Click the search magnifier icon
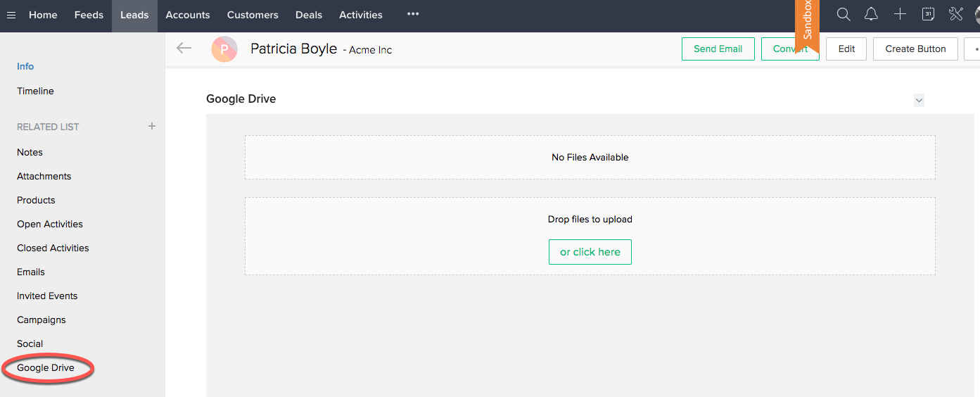Viewport: 980px width, 397px height. pos(844,15)
